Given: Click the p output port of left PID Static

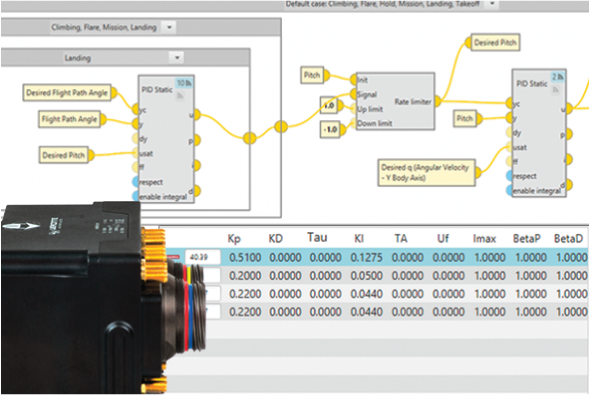Looking at the screenshot, I should coord(197,140).
